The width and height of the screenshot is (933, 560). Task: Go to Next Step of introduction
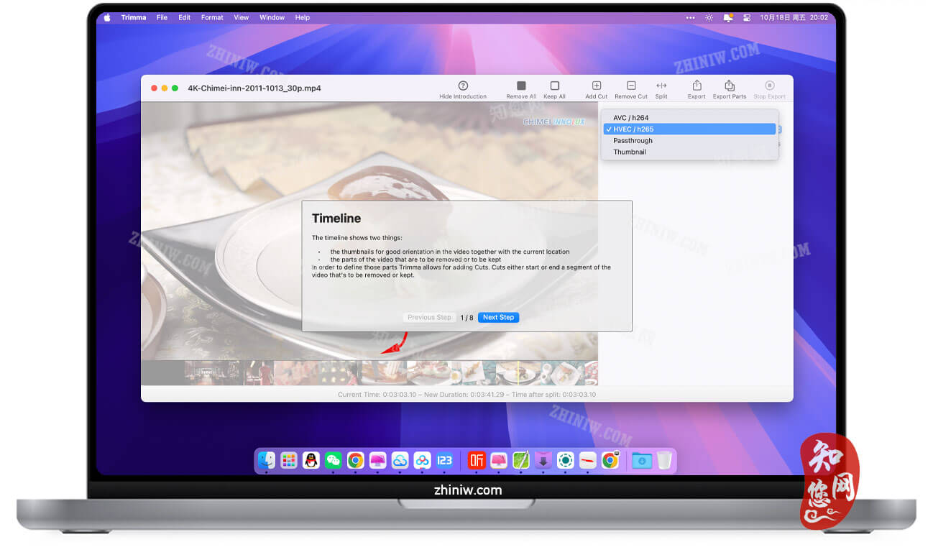pos(498,318)
